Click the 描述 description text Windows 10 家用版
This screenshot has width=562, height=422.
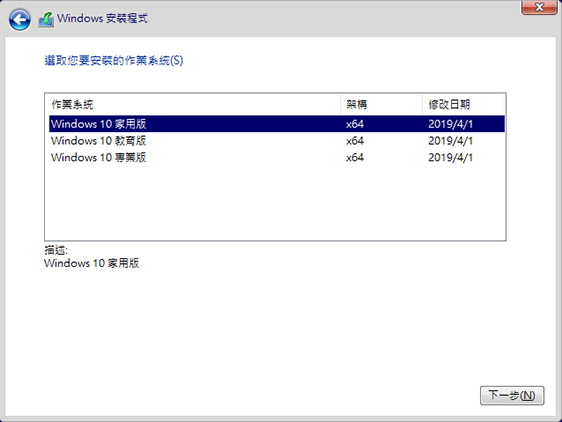point(91,263)
